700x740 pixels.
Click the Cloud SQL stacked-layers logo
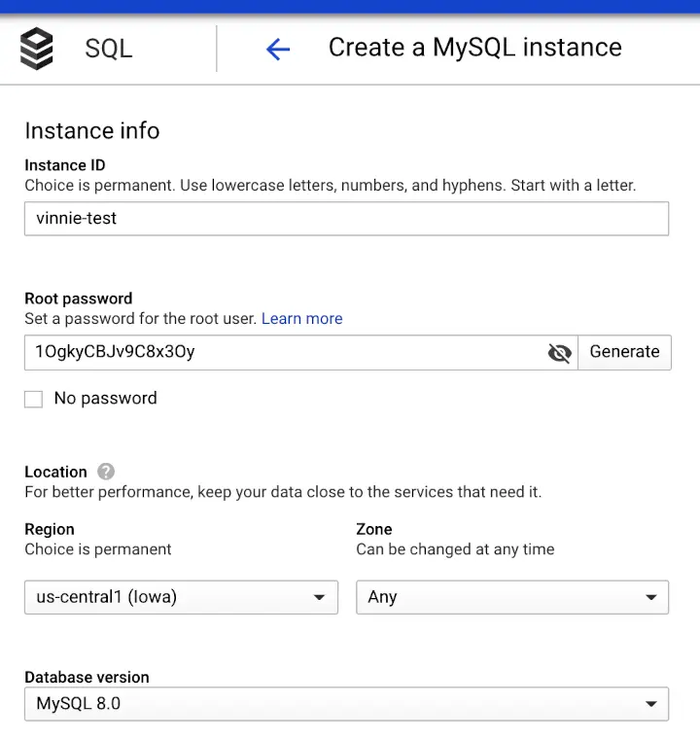pyautogui.click(x=38, y=49)
